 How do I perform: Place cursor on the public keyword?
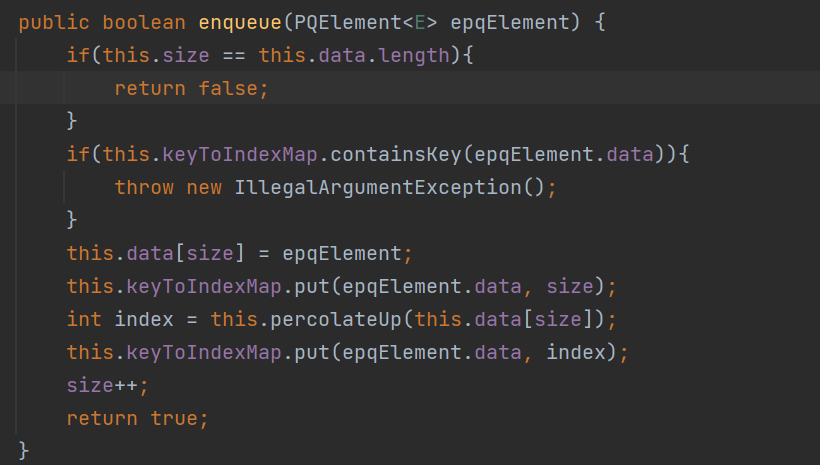click(x=54, y=22)
